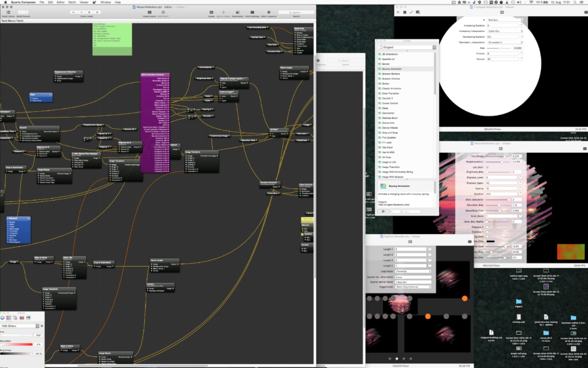Screen dimensions: 588x368
Task: Open Increasing Interpolation Cubic Out dropdown
Action: (x=505, y=31)
